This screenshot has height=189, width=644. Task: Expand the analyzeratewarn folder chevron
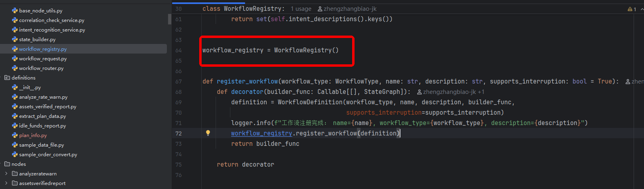[6, 174]
